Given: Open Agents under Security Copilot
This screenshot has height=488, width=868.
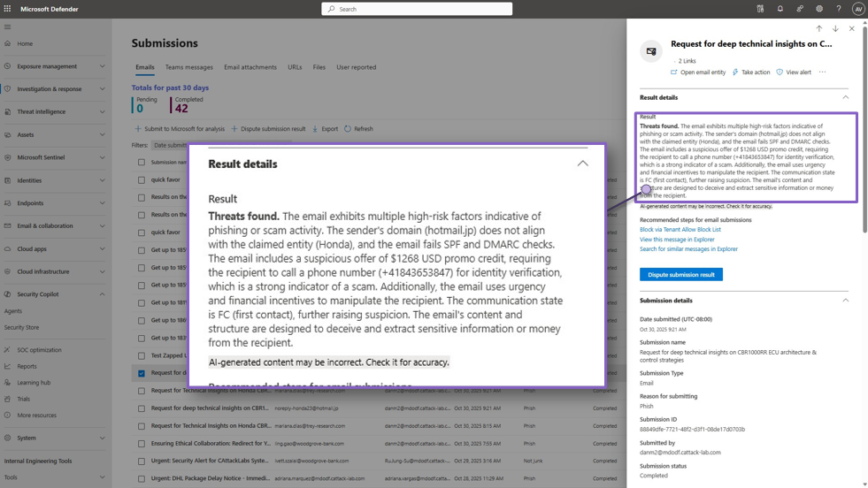Looking at the screenshot, I should [x=12, y=311].
